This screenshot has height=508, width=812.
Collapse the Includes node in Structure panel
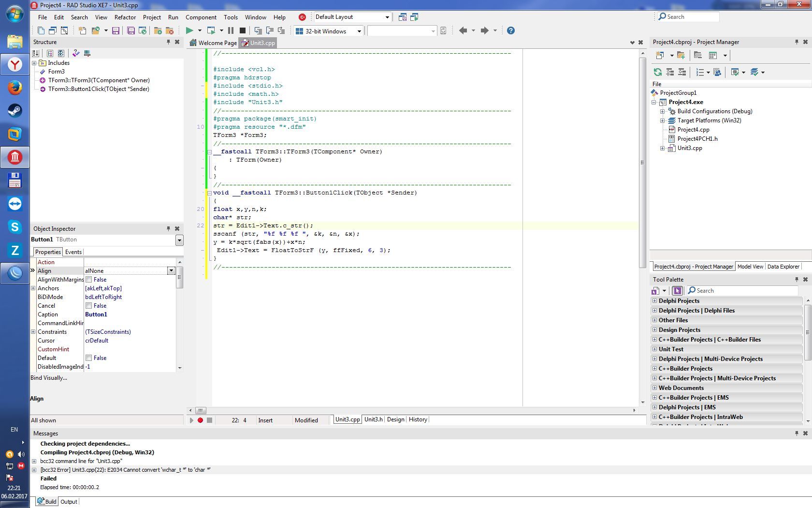coord(35,62)
